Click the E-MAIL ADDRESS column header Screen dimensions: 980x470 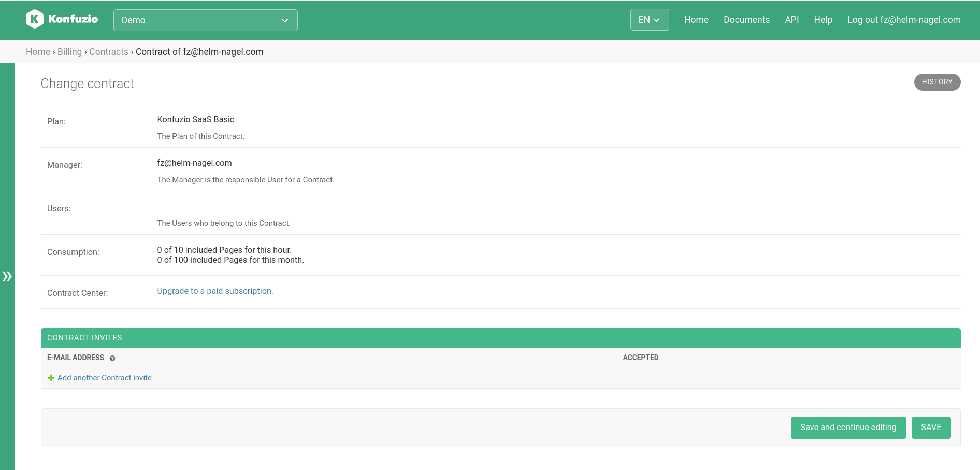[75, 358]
